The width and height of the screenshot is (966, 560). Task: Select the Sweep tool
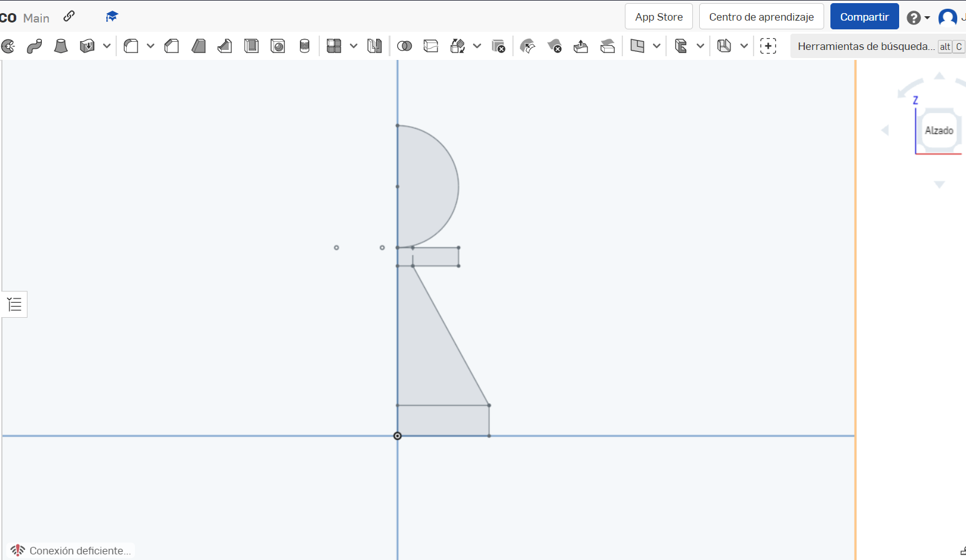34,46
